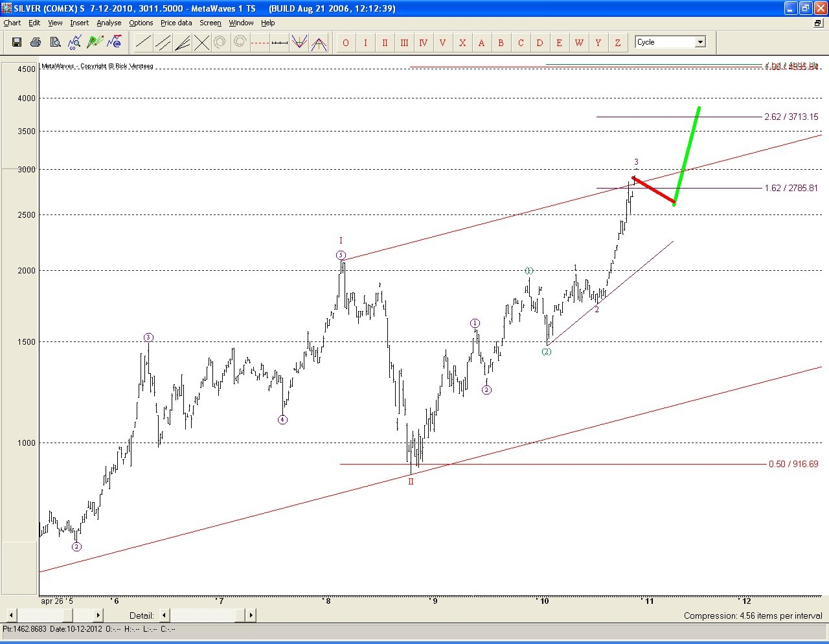829x644 pixels.
Task: Open Print Preview from the toolbar
Action: pyautogui.click(x=55, y=43)
